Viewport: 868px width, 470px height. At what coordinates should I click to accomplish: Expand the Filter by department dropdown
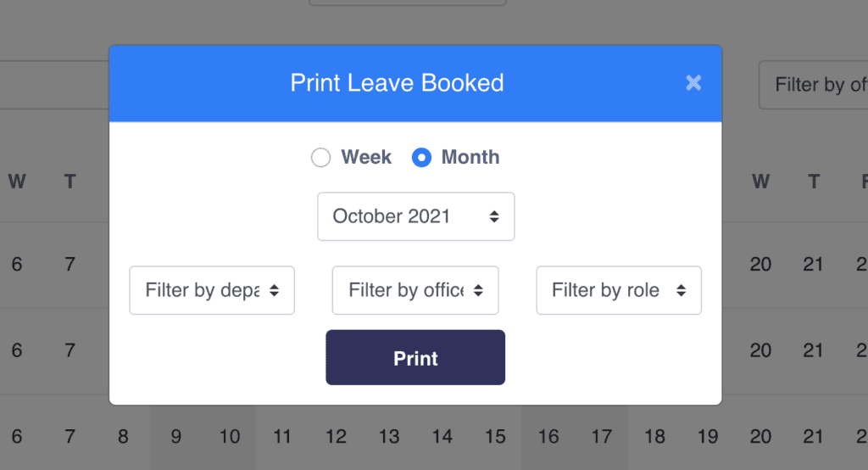pyautogui.click(x=211, y=290)
